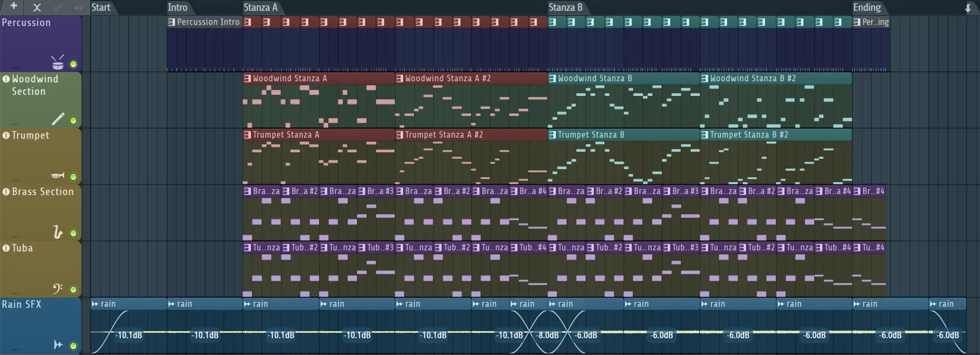Image resolution: width=980 pixels, height=355 pixels.
Task: Open the Trumpet Stanza B clip menu icon
Action: tap(553, 135)
